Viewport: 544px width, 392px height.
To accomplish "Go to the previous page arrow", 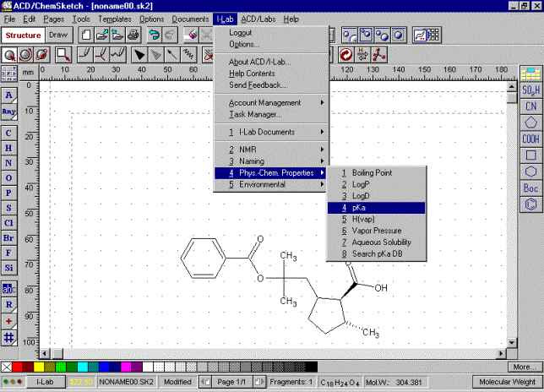I will 206,382.
